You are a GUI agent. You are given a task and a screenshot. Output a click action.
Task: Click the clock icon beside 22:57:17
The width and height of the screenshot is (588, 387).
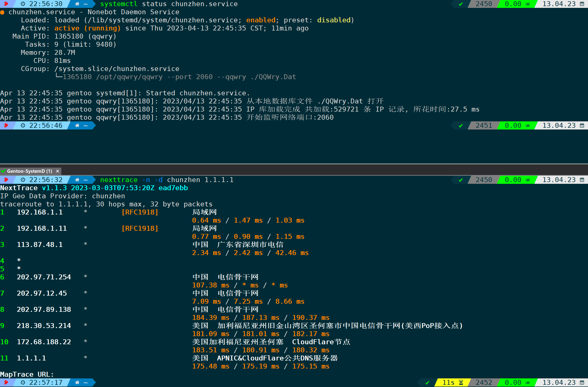point(23,382)
